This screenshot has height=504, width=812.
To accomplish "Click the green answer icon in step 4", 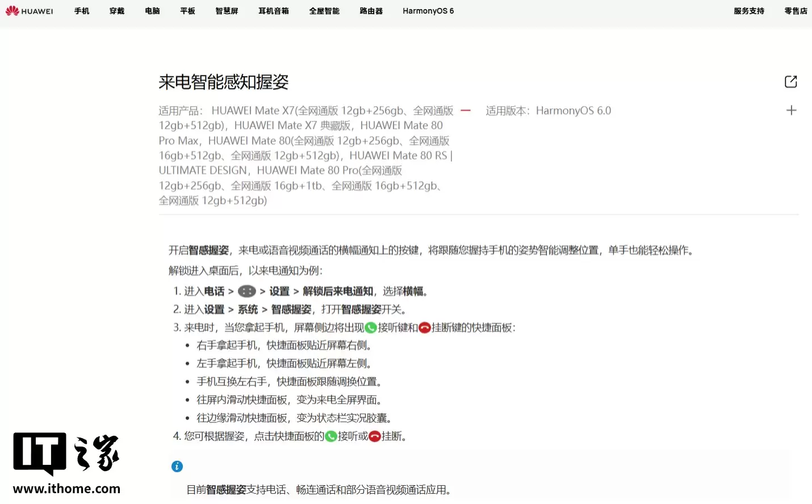I will pyautogui.click(x=330, y=436).
